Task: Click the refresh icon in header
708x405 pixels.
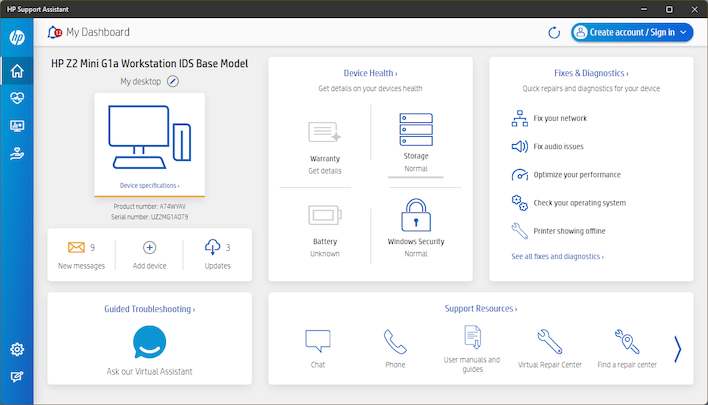Action: 554,33
